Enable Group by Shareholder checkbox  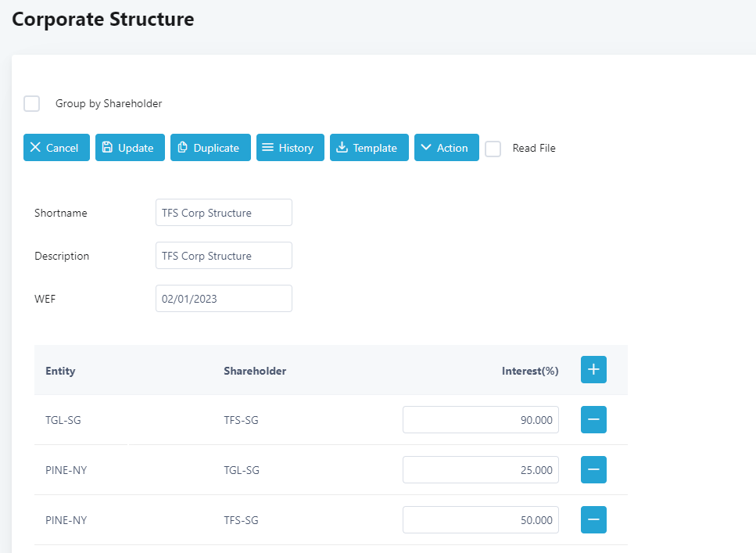[32, 104]
